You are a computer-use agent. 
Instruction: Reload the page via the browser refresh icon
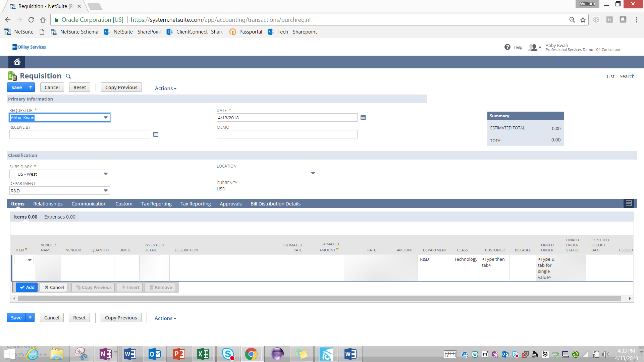coord(31,19)
